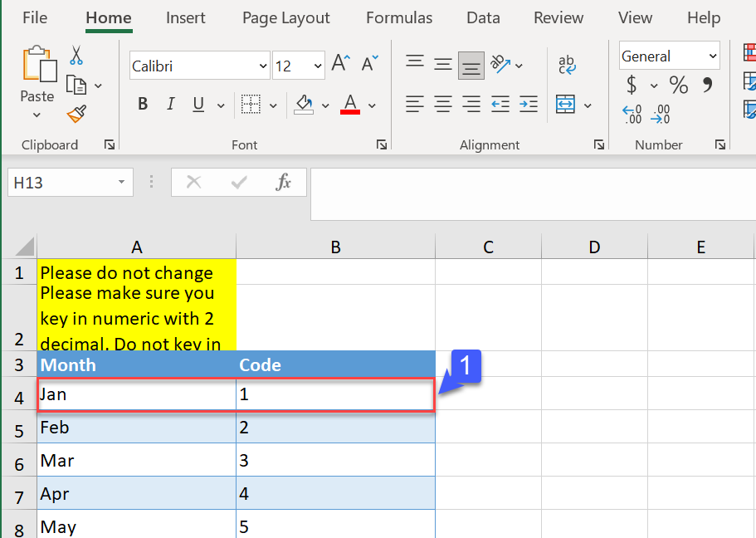
Task: Apply the red font color swatch
Action: point(350,105)
